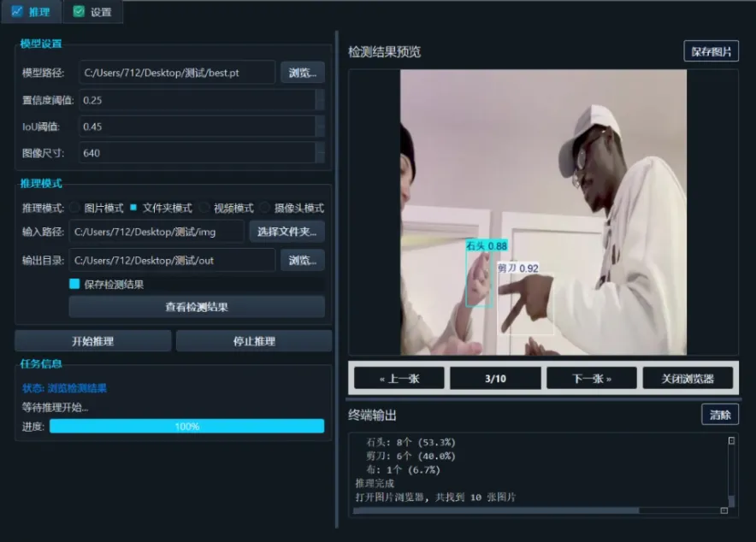
Task: Adjust the 图像尺寸 spinner arrows
Action: point(320,153)
